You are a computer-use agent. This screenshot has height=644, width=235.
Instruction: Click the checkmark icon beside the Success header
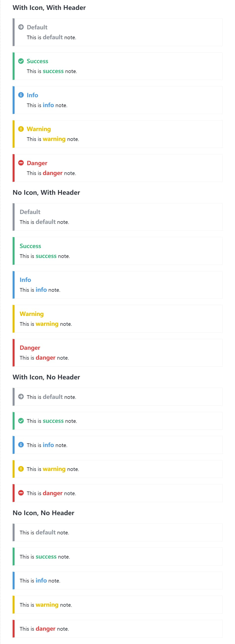click(x=21, y=61)
